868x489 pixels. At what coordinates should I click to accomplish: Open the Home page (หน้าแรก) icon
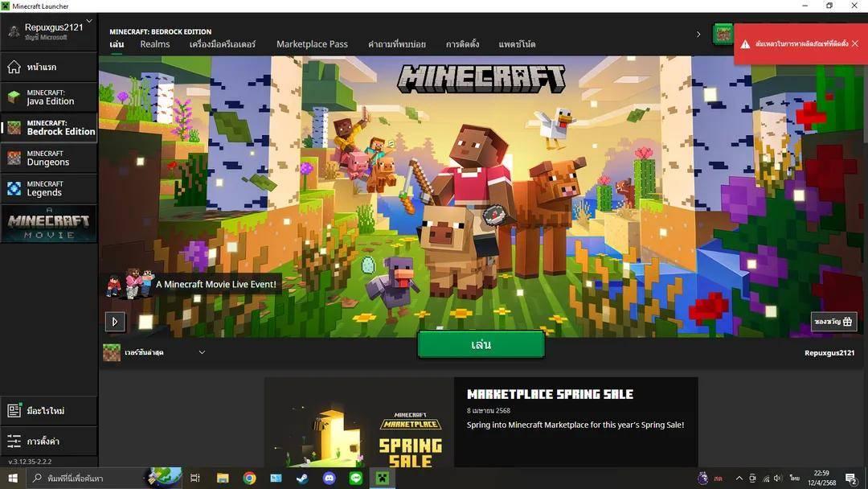[x=14, y=67]
